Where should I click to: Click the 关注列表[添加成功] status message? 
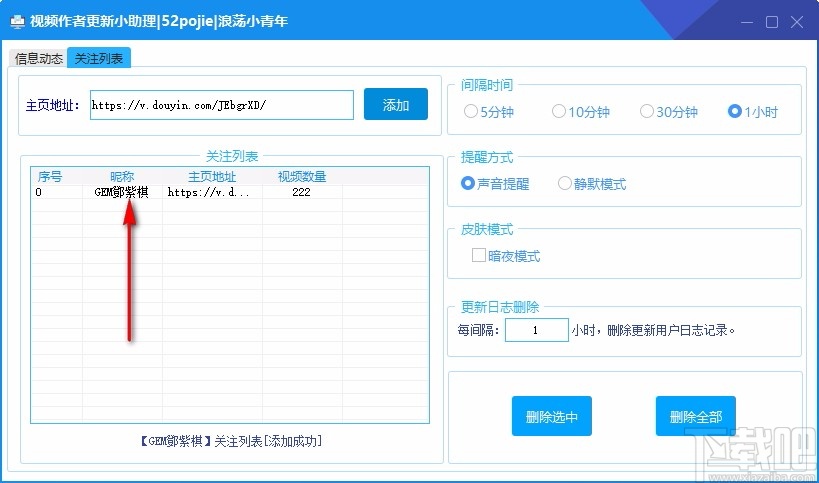pos(230,441)
